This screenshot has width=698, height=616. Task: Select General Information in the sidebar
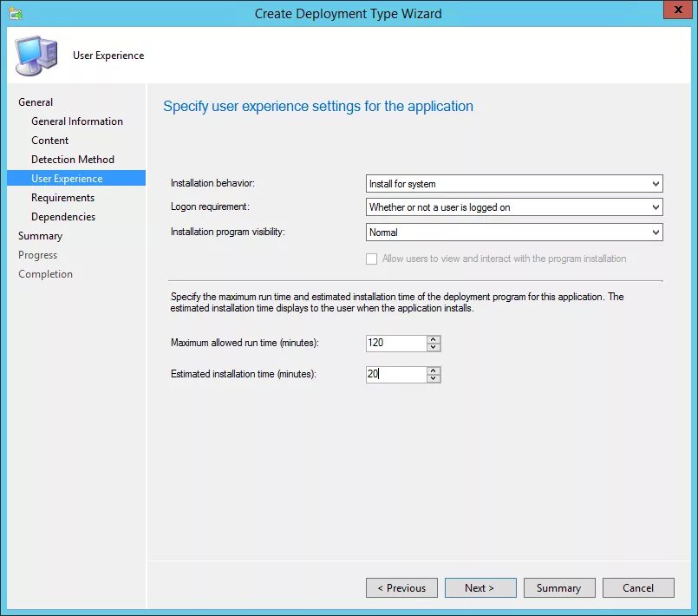pos(77,121)
